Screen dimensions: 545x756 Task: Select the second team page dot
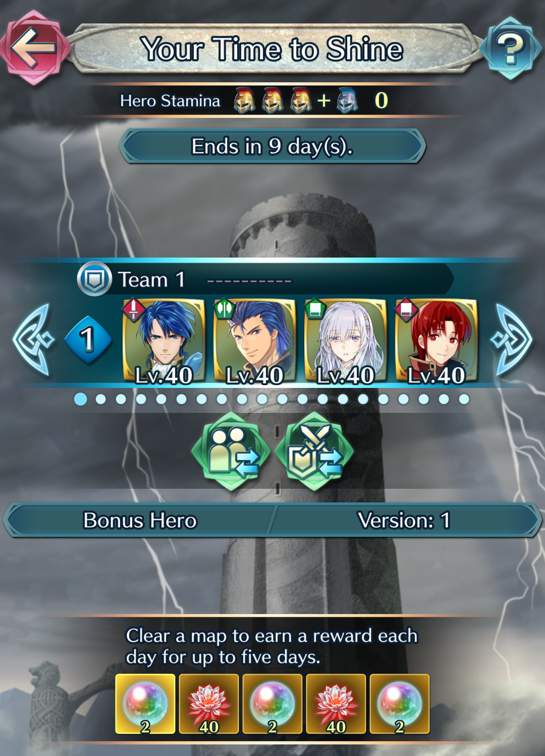coord(101,399)
